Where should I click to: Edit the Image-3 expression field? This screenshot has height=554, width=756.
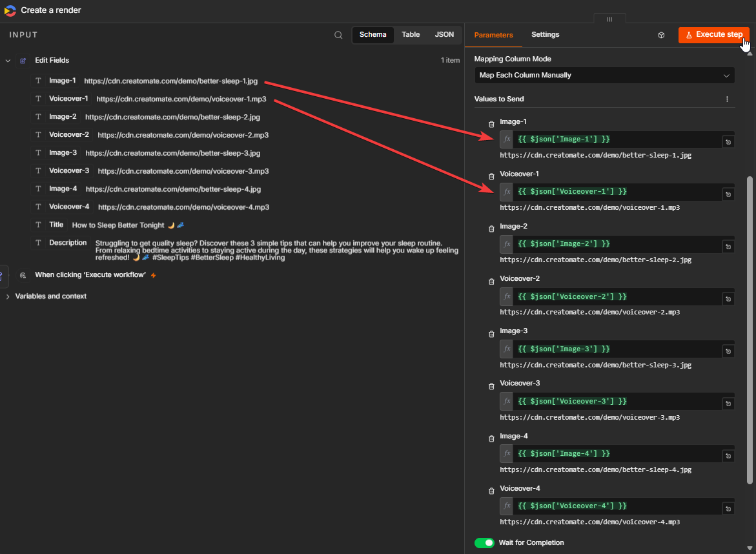coord(617,349)
